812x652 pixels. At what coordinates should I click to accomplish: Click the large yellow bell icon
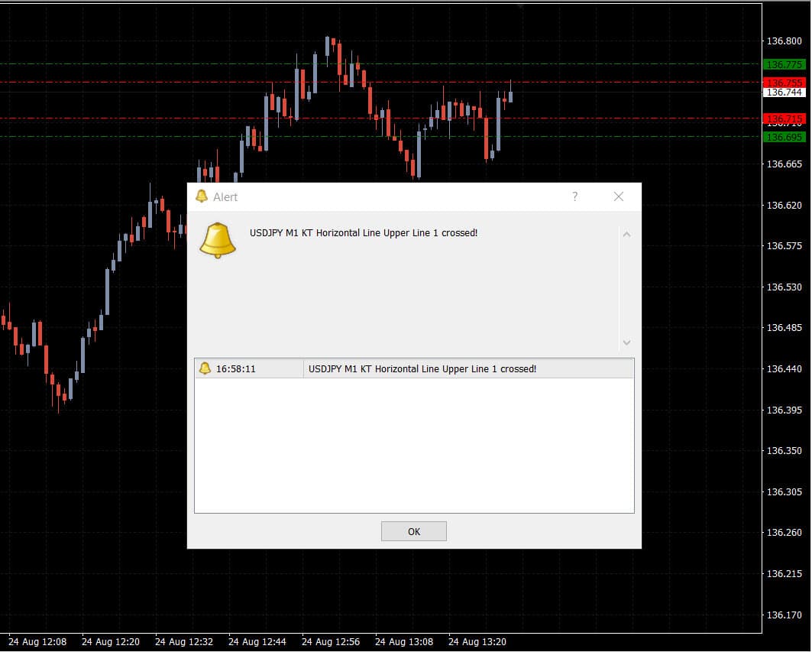[218, 241]
